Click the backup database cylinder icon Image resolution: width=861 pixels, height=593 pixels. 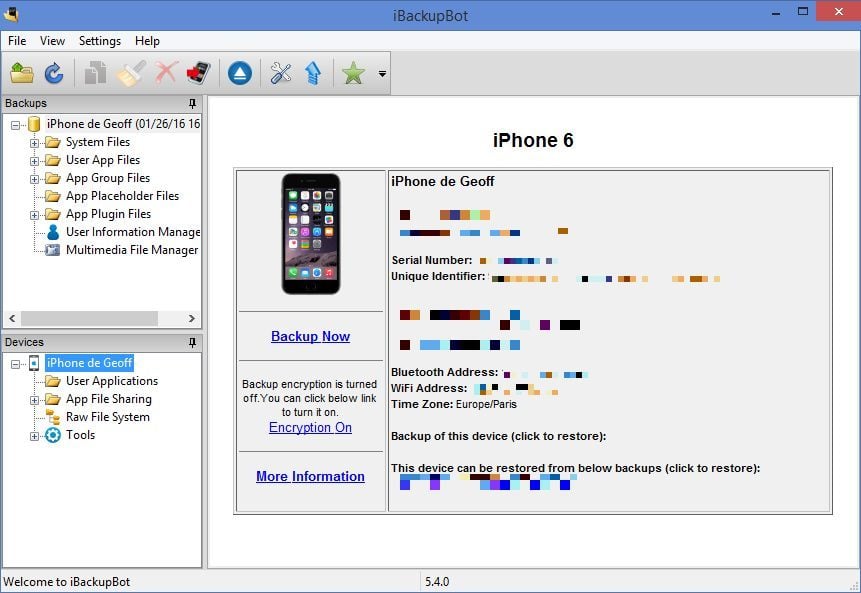34,124
